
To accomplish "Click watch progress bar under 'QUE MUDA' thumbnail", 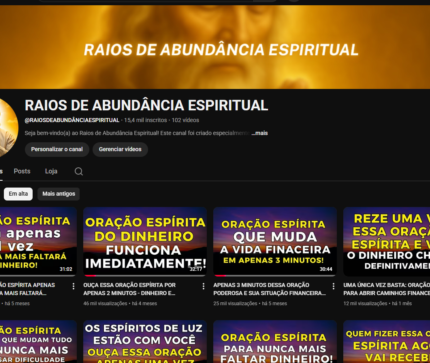I will (x=275, y=276).
